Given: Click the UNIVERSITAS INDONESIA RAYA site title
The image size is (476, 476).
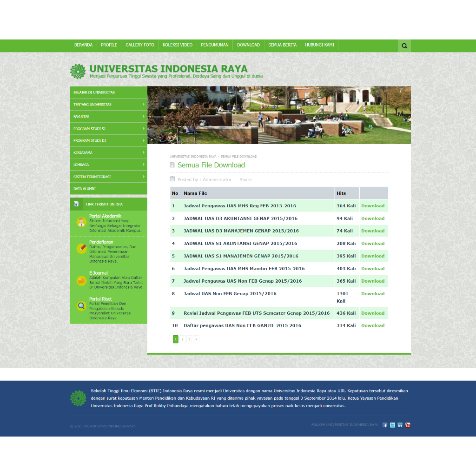Looking at the screenshot, I should pos(168,69).
